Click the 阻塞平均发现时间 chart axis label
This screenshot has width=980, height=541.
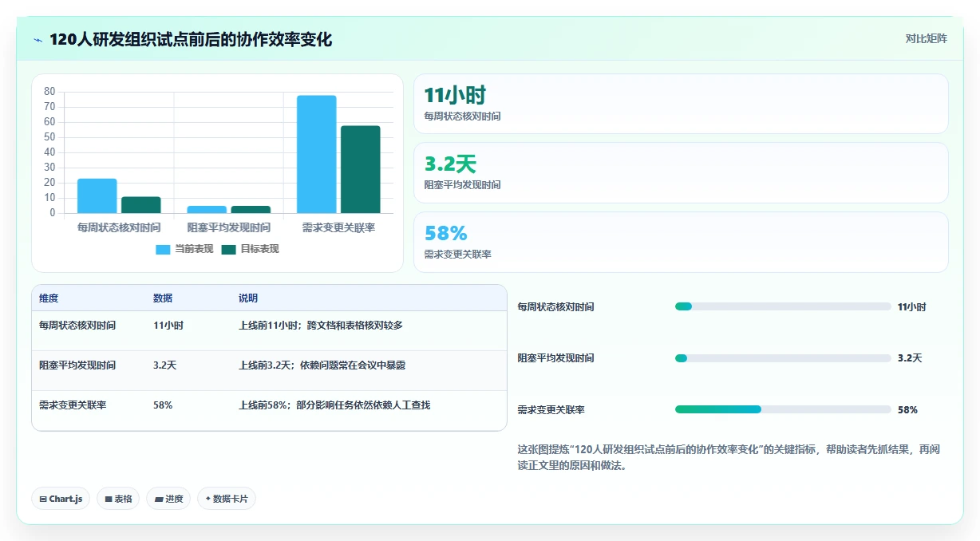(x=229, y=227)
